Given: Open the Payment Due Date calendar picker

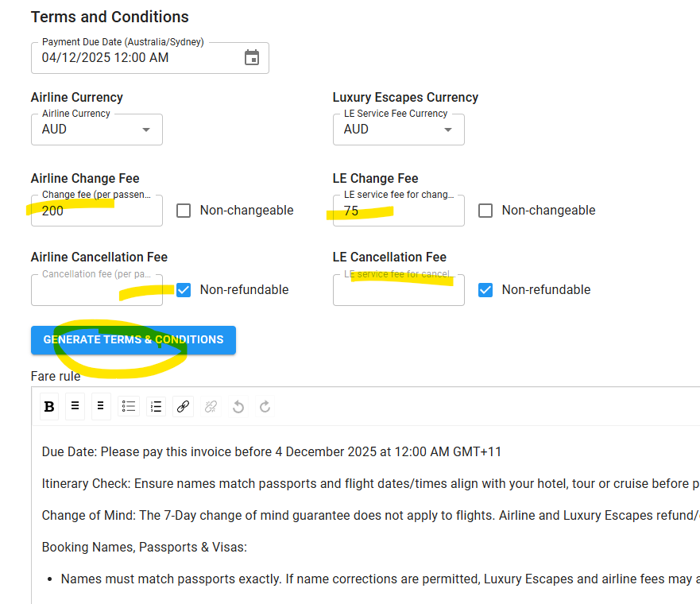Looking at the screenshot, I should [x=252, y=58].
